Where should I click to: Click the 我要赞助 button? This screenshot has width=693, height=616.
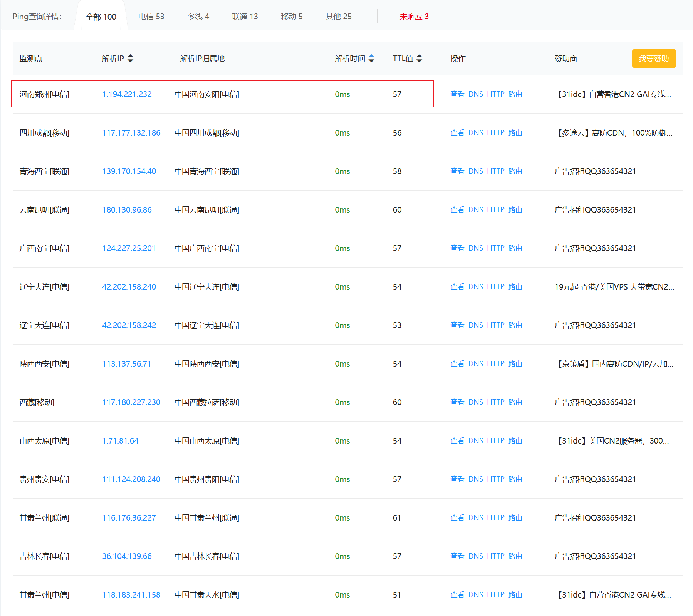point(654,59)
